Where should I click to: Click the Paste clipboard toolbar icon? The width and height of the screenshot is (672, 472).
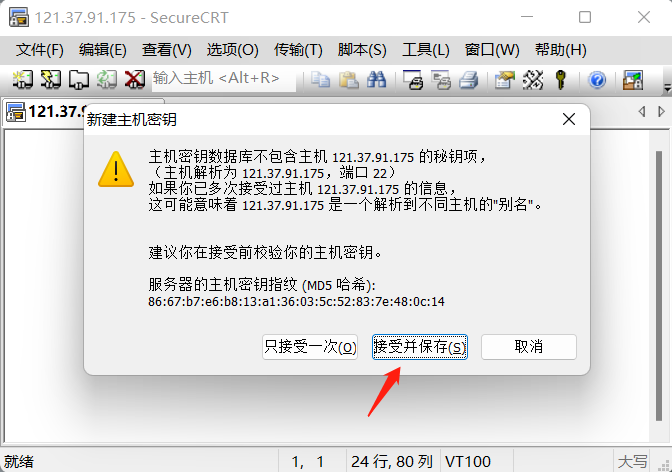point(348,80)
